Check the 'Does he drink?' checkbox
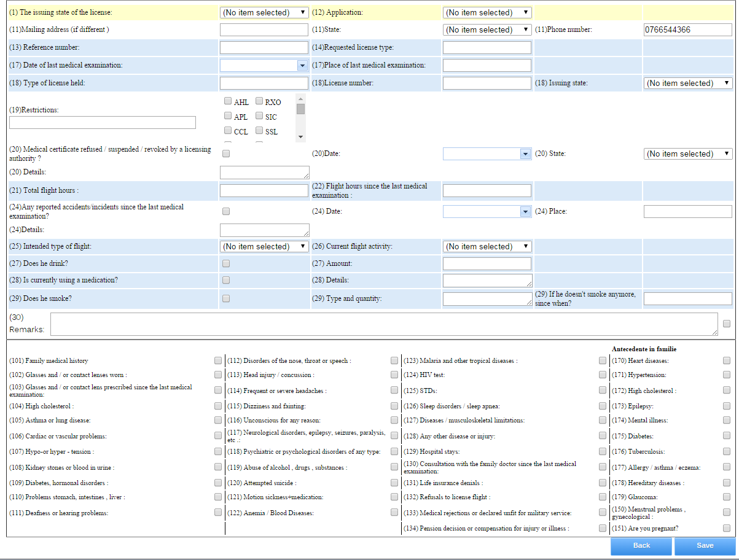Viewport: 739px width, 560px height. click(226, 263)
